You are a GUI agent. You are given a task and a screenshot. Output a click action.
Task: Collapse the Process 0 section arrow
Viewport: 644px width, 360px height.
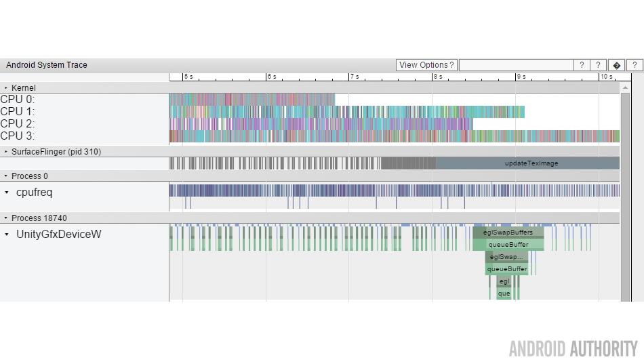(6, 176)
